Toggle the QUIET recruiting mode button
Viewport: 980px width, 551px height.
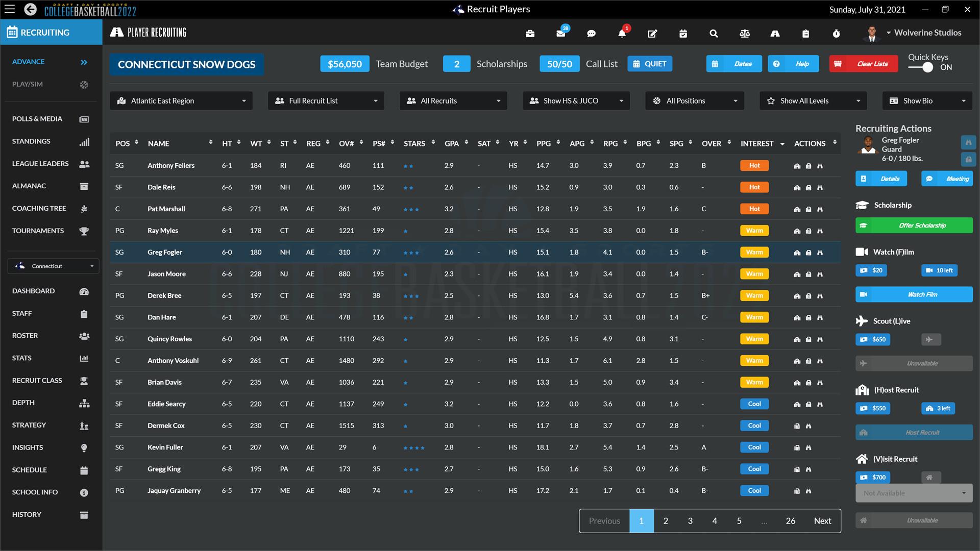(x=650, y=63)
